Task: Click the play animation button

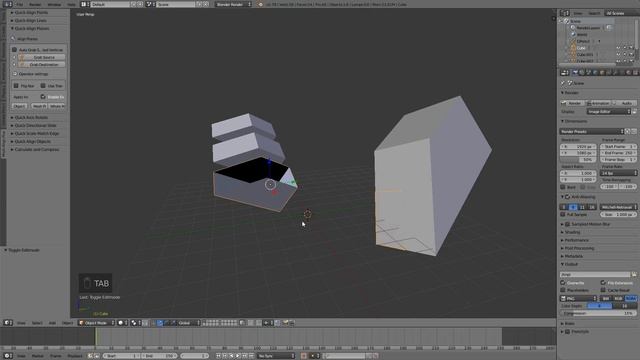Action: click(x=238, y=356)
